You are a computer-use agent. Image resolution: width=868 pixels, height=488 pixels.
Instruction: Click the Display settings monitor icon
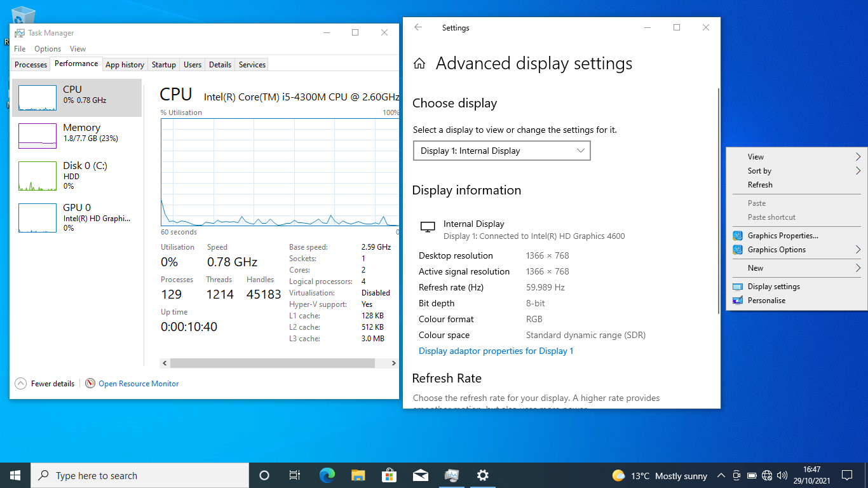pyautogui.click(x=737, y=287)
